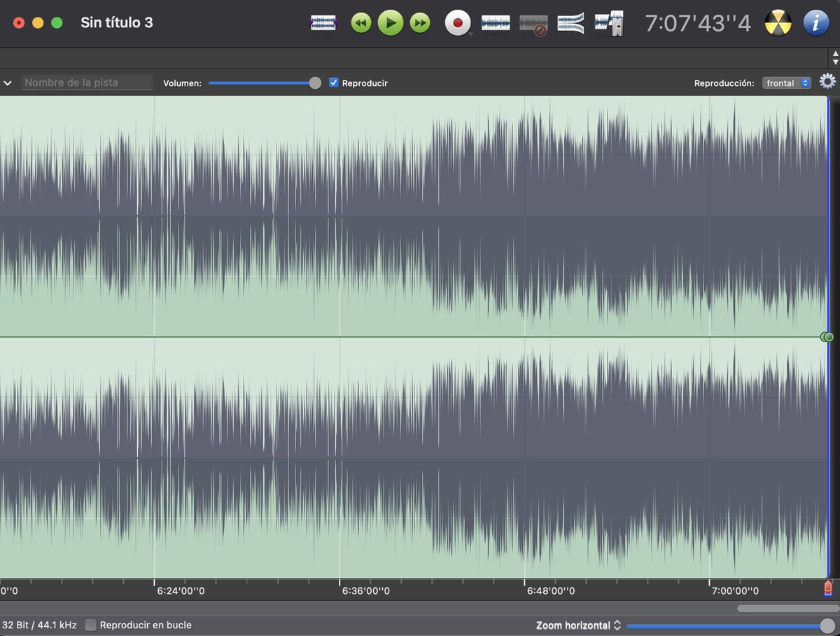Click the red playhead marker on the timeline

click(828, 588)
